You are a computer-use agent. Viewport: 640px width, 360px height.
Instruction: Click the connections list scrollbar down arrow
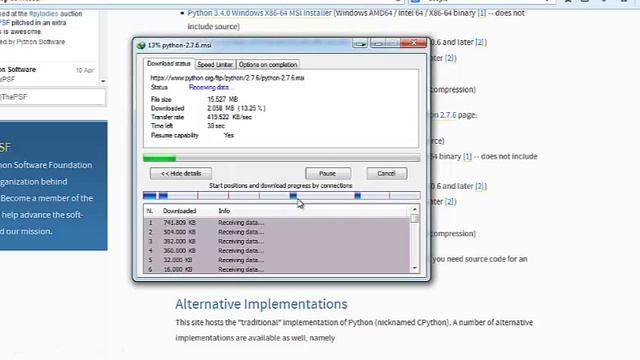[x=415, y=268]
